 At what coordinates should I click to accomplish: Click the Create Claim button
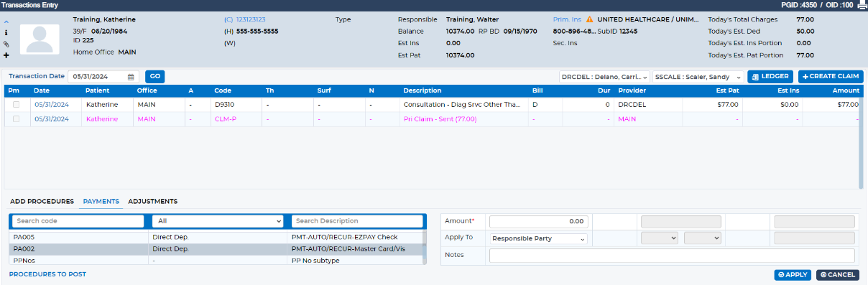(x=831, y=77)
